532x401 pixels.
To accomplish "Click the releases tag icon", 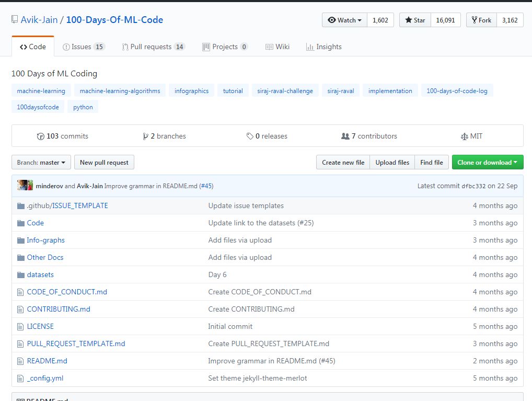I will click(250, 136).
